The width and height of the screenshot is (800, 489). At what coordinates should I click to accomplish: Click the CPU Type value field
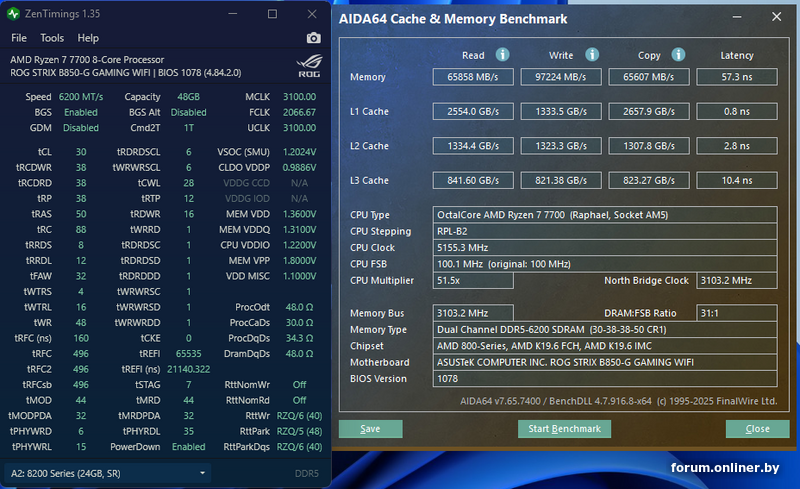coord(604,215)
